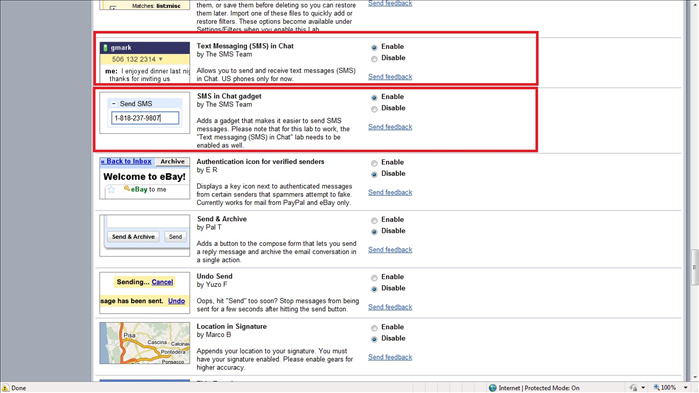
Task: Send feedback for Authentication icon lab
Action: point(390,192)
